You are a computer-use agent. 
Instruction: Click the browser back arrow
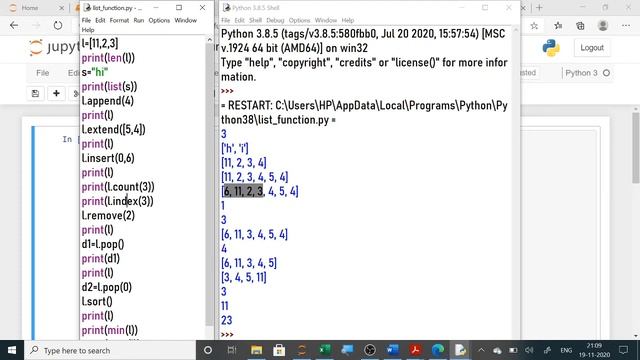click(x=14, y=26)
